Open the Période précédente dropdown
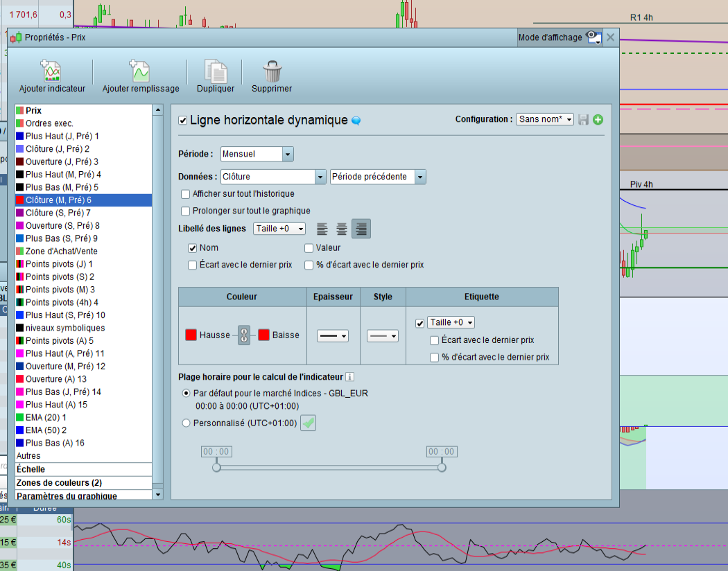 [x=420, y=177]
